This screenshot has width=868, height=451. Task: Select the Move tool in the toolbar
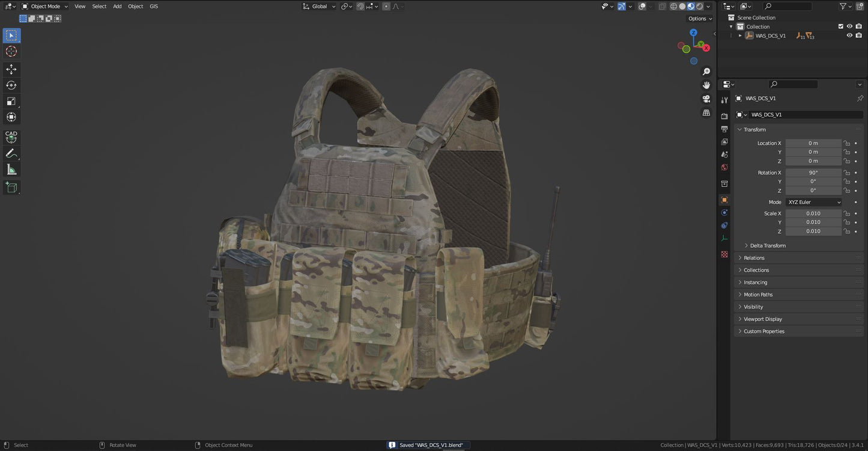point(11,69)
